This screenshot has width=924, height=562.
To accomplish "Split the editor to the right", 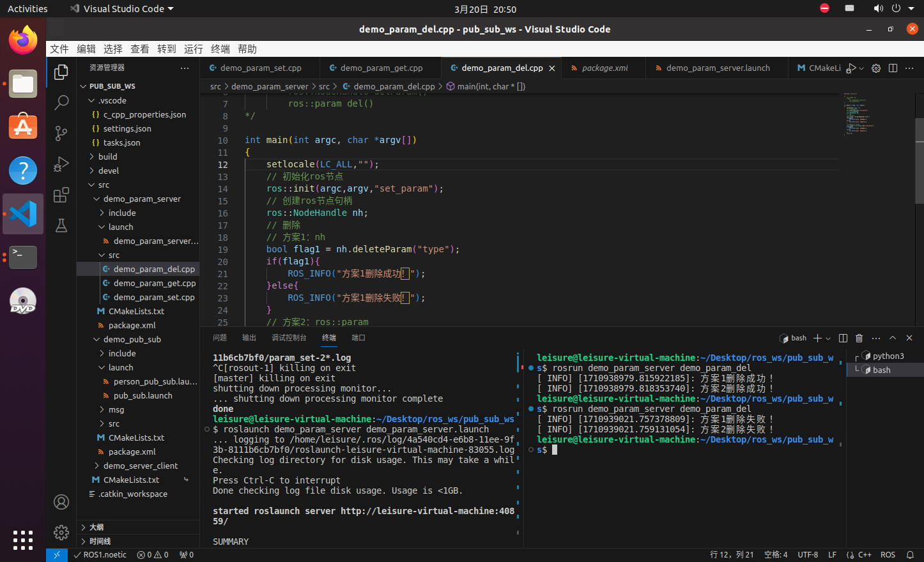I will click(893, 68).
